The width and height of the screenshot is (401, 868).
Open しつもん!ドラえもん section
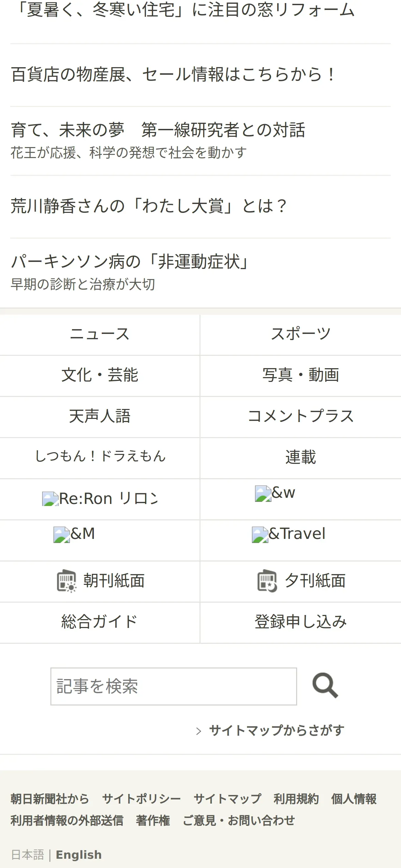[x=100, y=458]
